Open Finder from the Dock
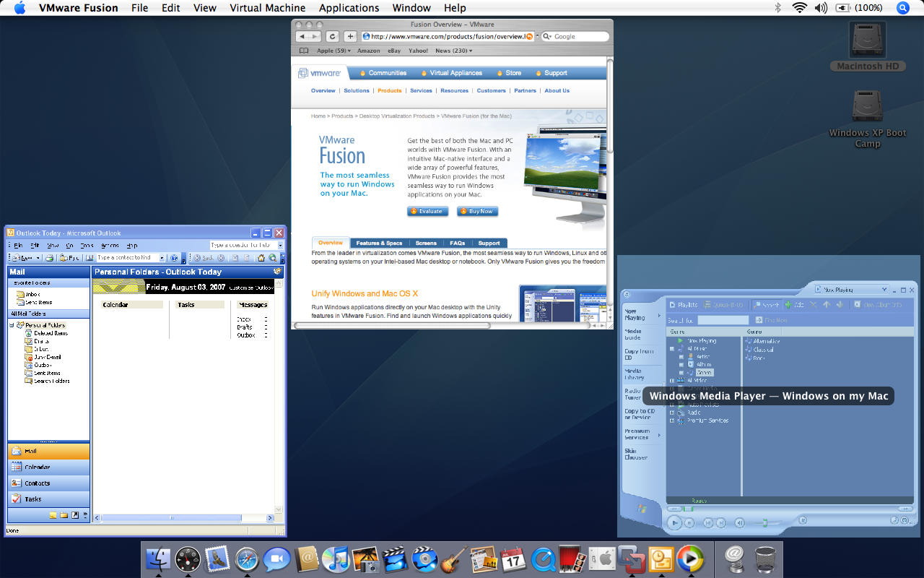 pos(157,559)
